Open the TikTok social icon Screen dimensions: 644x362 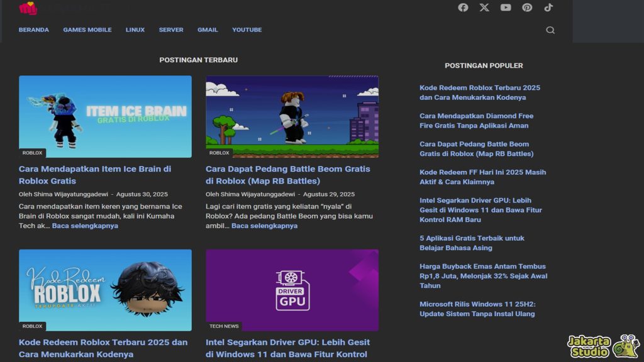click(x=548, y=8)
